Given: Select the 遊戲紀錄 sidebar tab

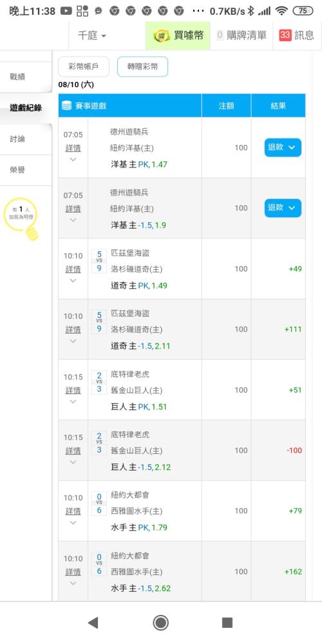Looking at the screenshot, I should point(26,108).
